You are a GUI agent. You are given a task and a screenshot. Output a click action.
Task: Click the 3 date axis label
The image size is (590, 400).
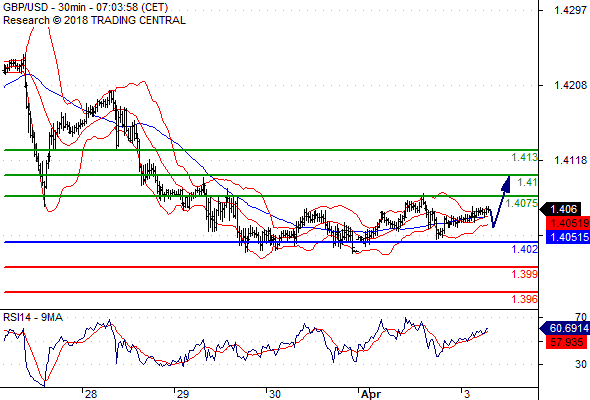click(467, 394)
